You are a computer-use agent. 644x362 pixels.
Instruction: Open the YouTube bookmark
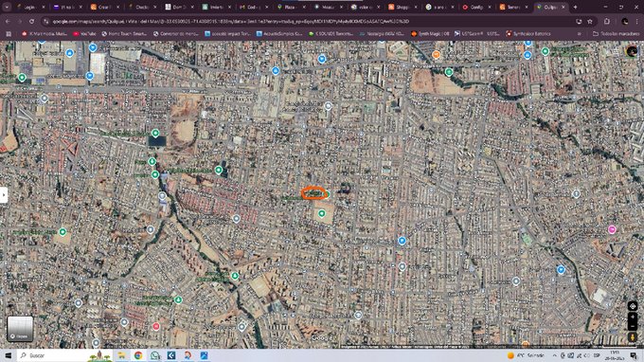[x=84, y=34]
